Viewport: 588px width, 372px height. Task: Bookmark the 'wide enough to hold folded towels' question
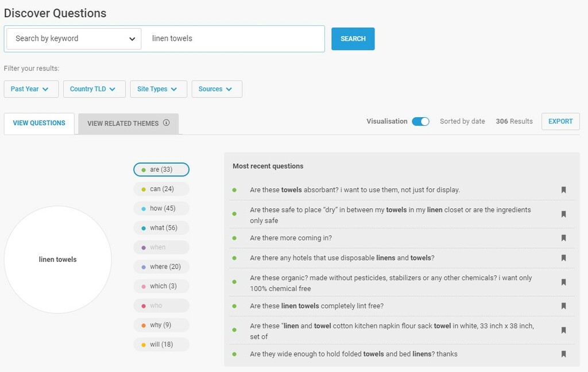tap(563, 354)
